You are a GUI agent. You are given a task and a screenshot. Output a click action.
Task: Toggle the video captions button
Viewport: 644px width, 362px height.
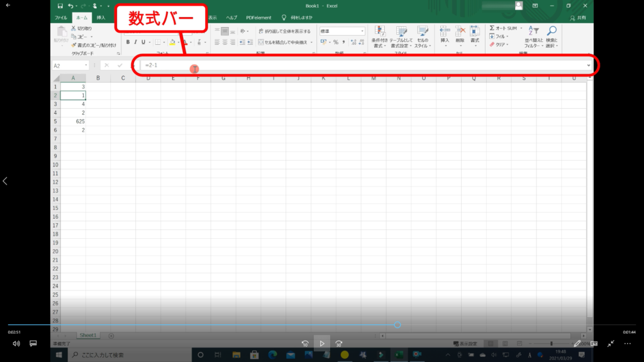click(33, 344)
